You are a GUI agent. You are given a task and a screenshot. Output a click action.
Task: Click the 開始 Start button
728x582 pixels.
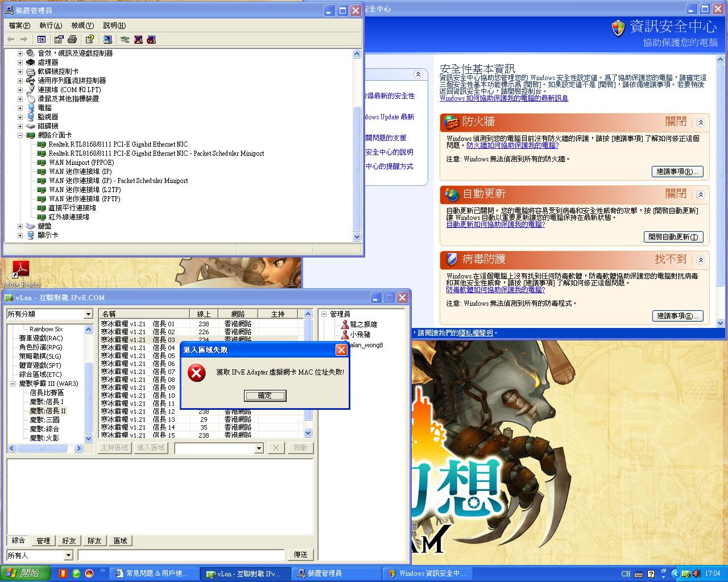pos(24,573)
